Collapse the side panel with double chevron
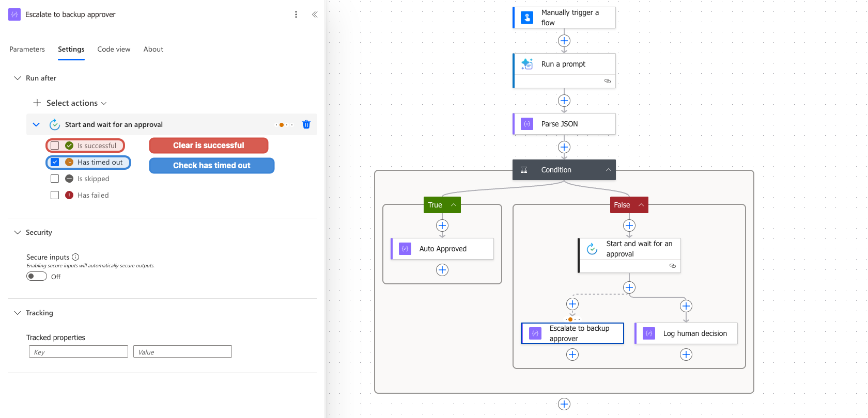868x418 pixels. point(315,14)
